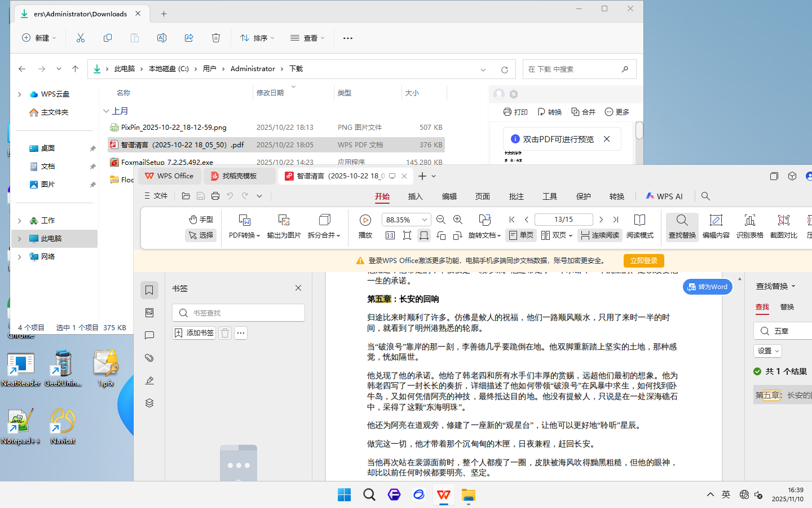Expand the PDF转换 dropdown
This screenshot has width=812, height=508.
(244, 235)
